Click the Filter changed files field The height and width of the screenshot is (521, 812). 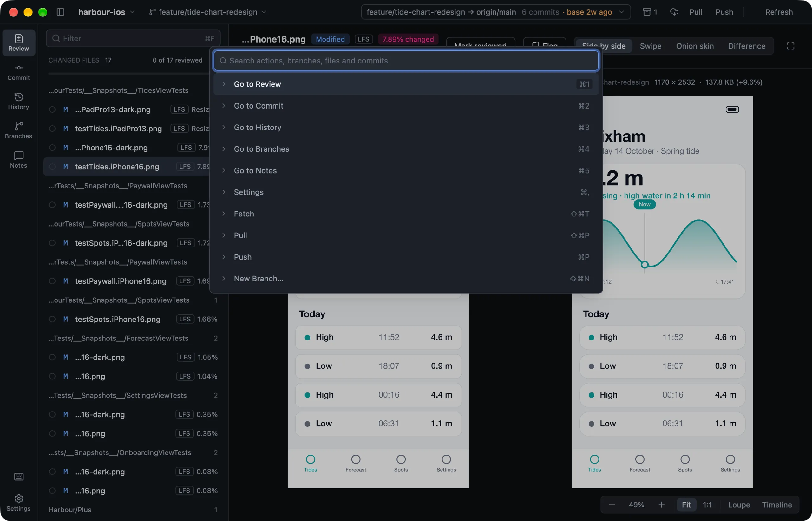[133, 38]
